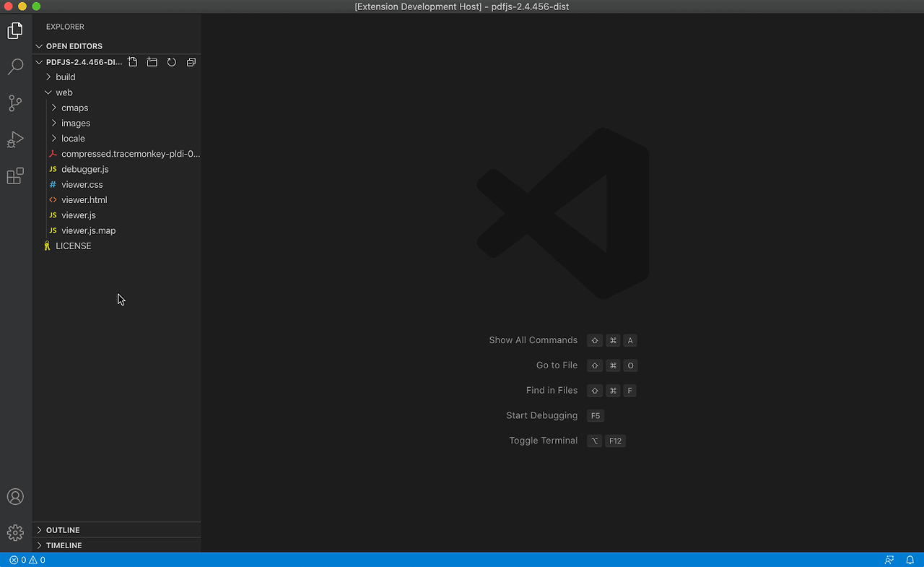Expand the Outline section

click(x=116, y=530)
